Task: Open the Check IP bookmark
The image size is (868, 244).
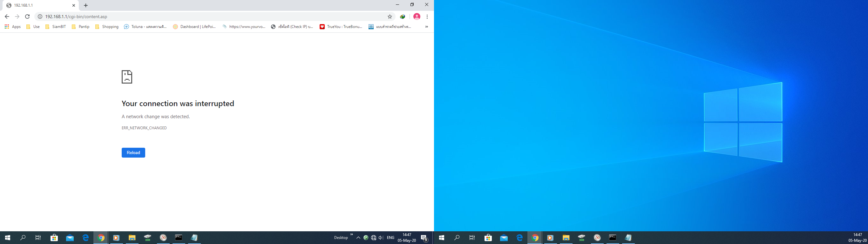Action: (x=292, y=27)
